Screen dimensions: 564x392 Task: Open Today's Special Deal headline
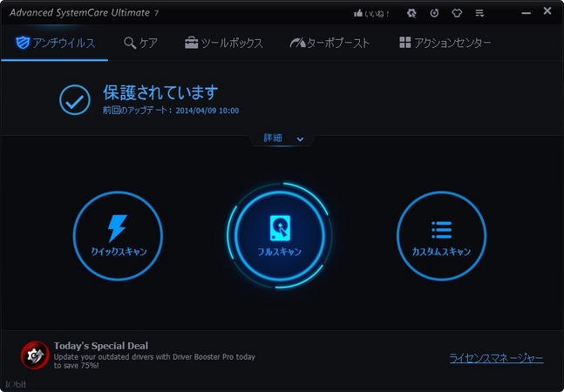pyautogui.click(x=101, y=346)
